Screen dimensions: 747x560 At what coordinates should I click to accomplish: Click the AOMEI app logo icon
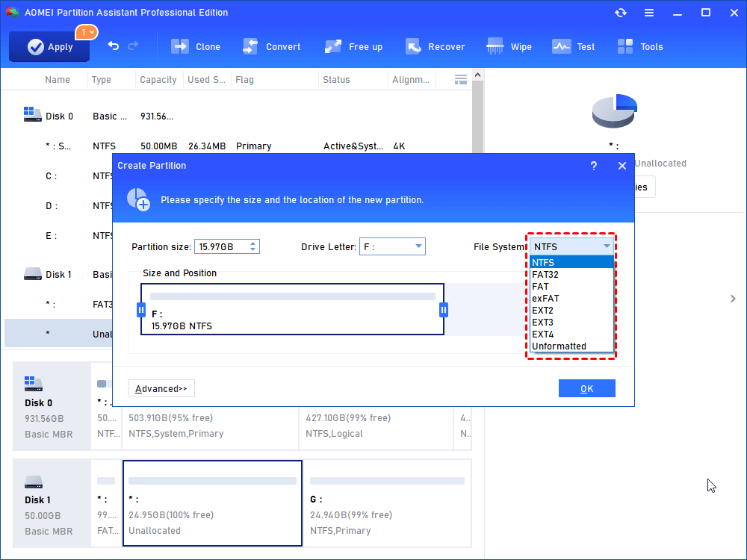(x=13, y=13)
